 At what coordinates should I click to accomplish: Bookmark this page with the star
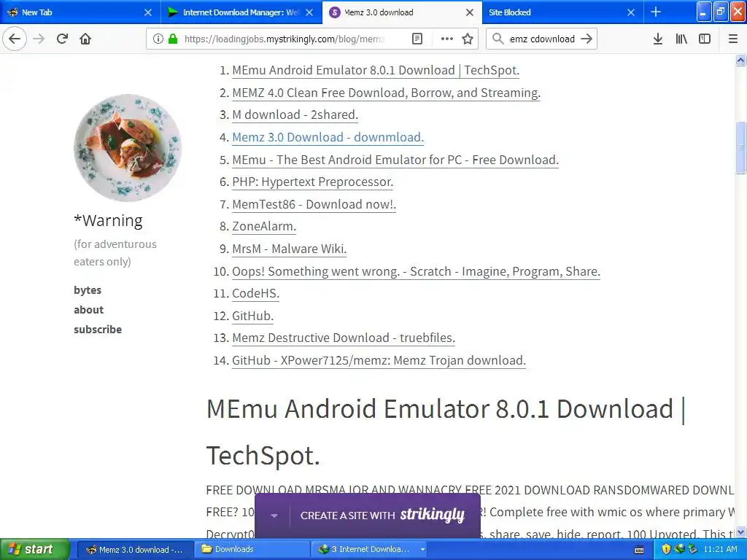[x=468, y=39]
